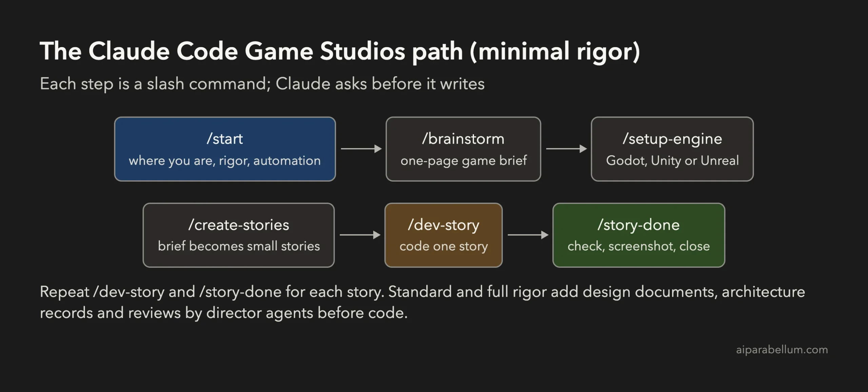The image size is (868, 392).
Task: Click the text 'check, screenshot, close'
Action: (x=639, y=246)
